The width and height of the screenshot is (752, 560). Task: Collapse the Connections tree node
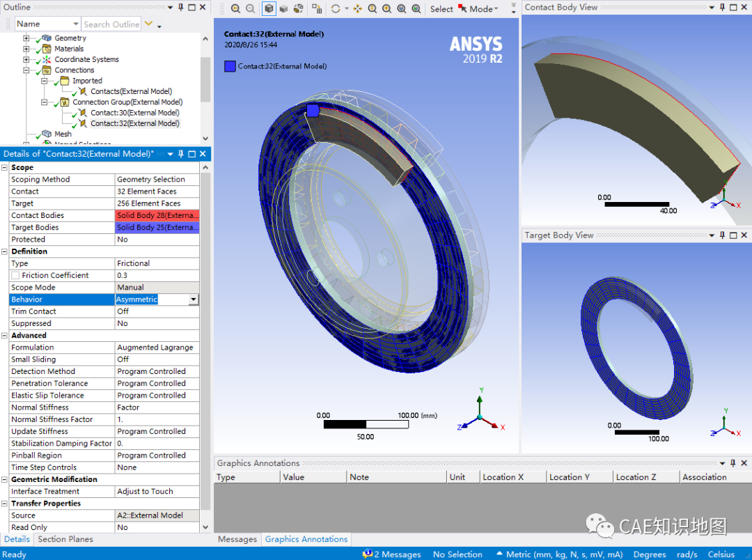pyautogui.click(x=26, y=70)
